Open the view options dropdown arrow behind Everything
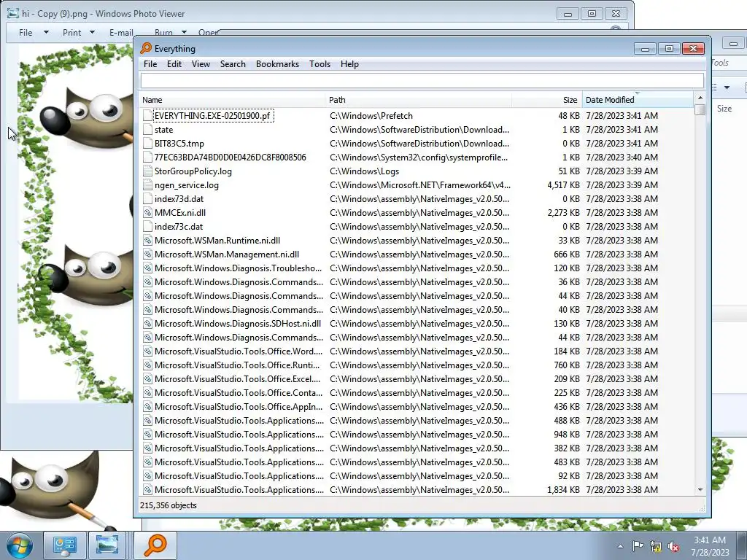Viewport: 747px width, 560px height. click(x=727, y=87)
